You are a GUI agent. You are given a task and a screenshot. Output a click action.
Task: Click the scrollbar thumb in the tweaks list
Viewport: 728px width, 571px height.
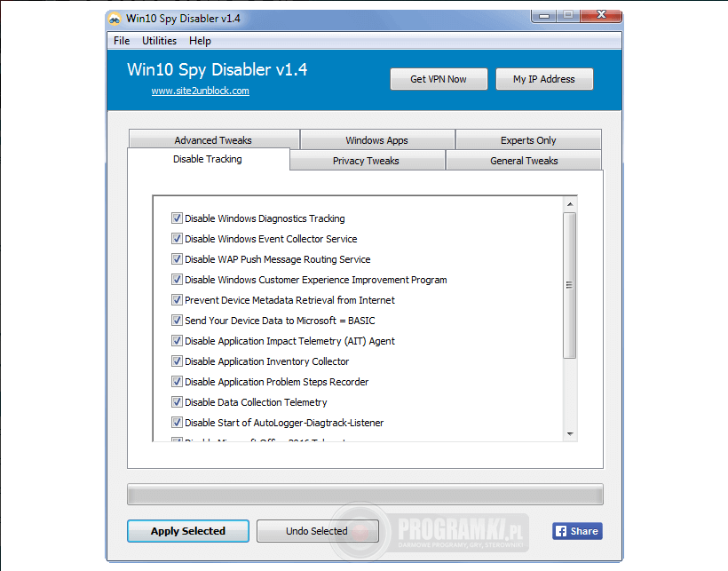(x=570, y=285)
